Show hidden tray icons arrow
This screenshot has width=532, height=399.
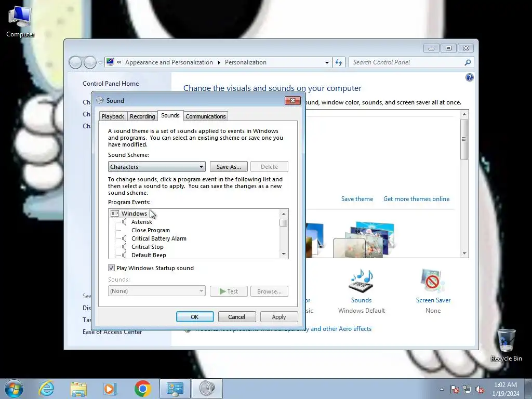442,390
